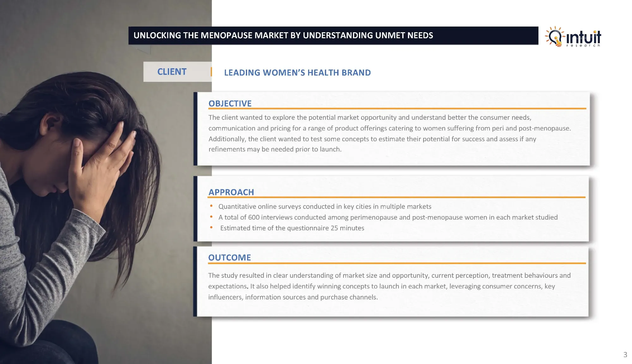Viewport: 632px width, 364px height.
Task: Click the objective paragraph text
Action: click(x=389, y=133)
